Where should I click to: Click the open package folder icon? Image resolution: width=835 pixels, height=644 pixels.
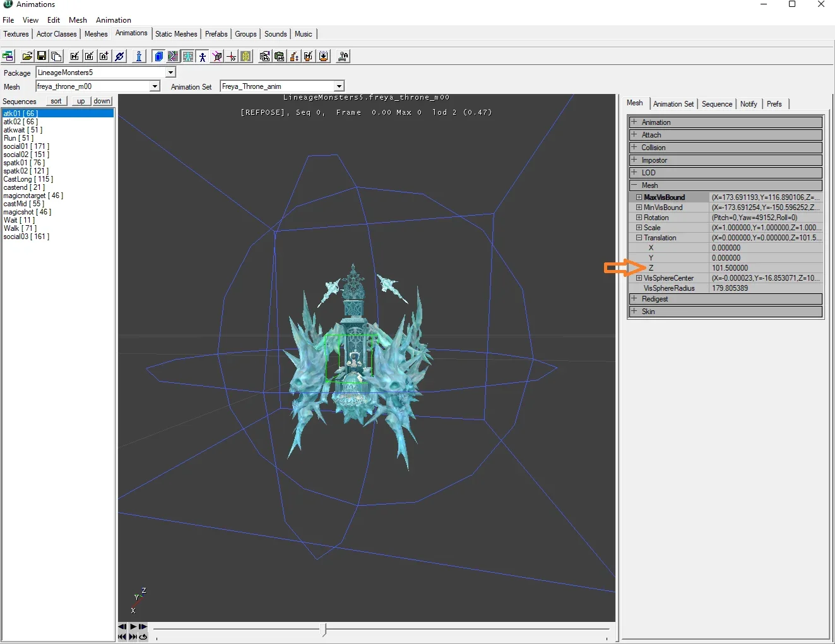click(x=27, y=56)
